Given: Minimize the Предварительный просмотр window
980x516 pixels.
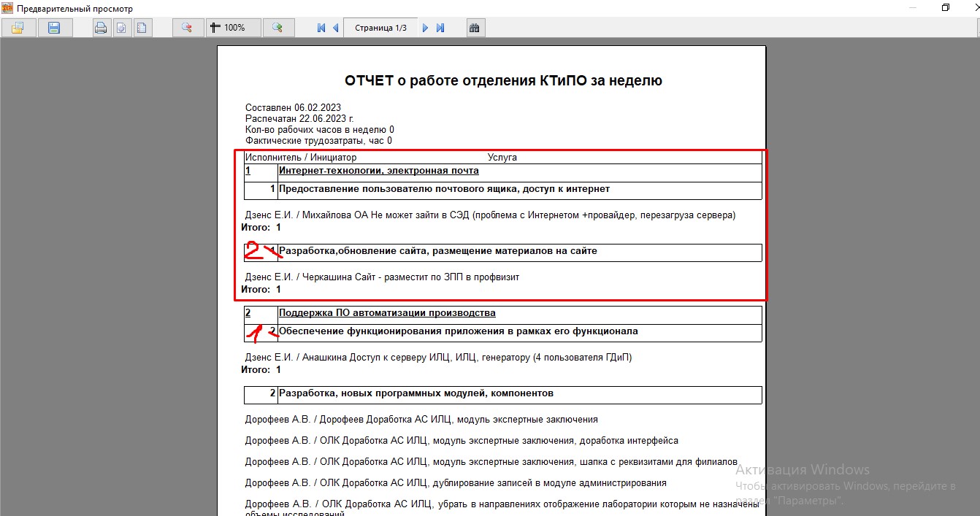Looking at the screenshot, I should coord(913,8).
